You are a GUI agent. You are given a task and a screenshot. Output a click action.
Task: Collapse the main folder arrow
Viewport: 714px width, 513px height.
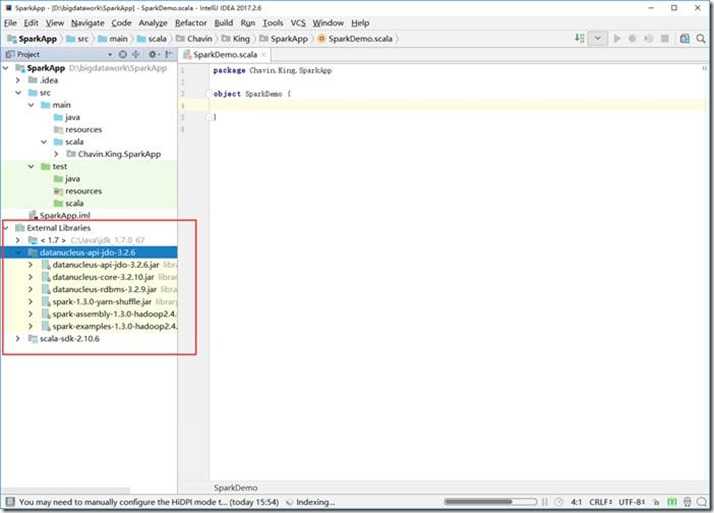click(31, 105)
